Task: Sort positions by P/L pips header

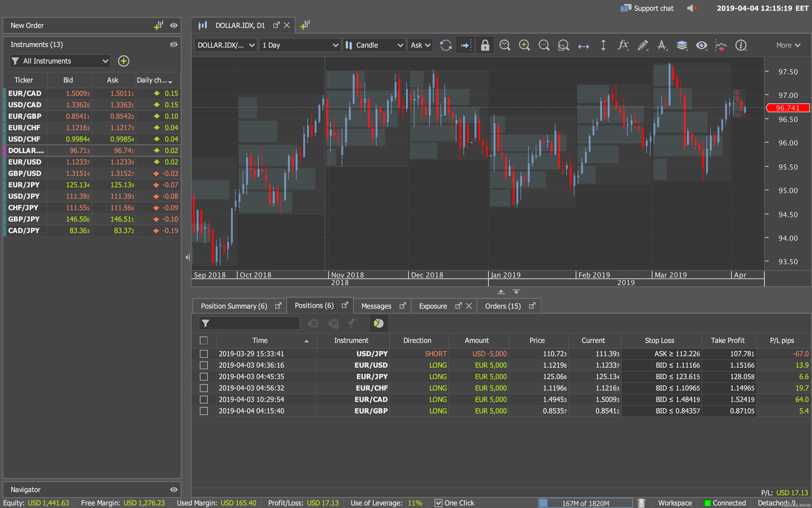Action: click(782, 340)
